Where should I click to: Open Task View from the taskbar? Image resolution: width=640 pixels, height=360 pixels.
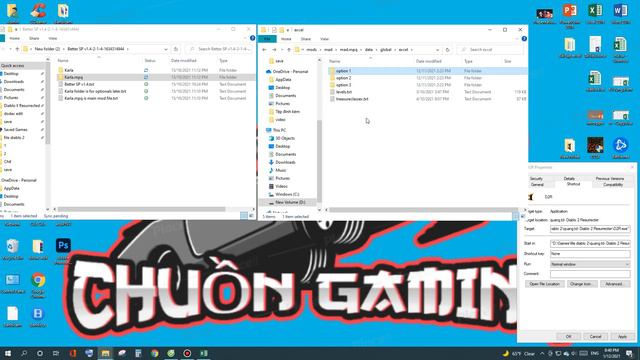click(56, 353)
